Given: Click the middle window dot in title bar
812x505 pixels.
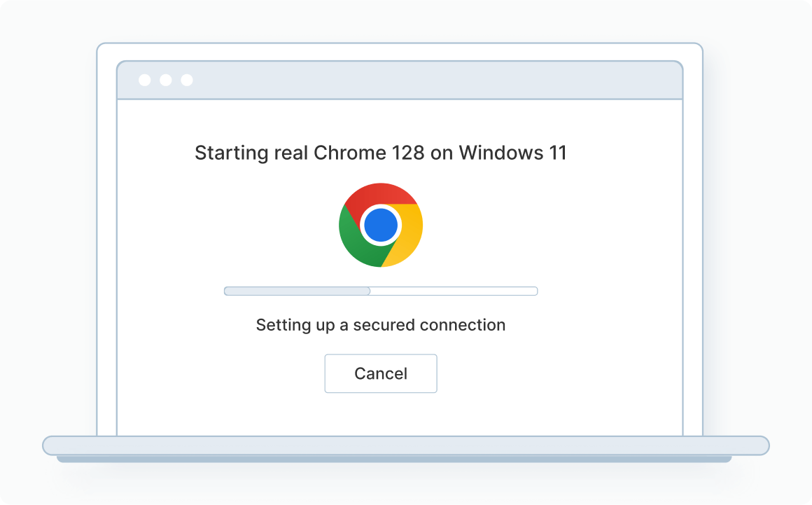Looking at the screenshot, I should point(166,80).
